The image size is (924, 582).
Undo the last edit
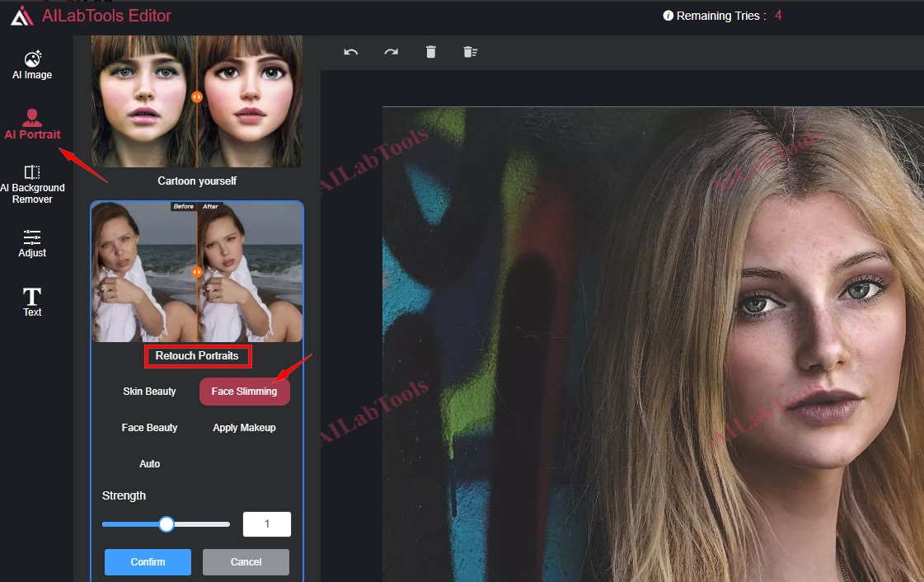(x=351, y=52)
